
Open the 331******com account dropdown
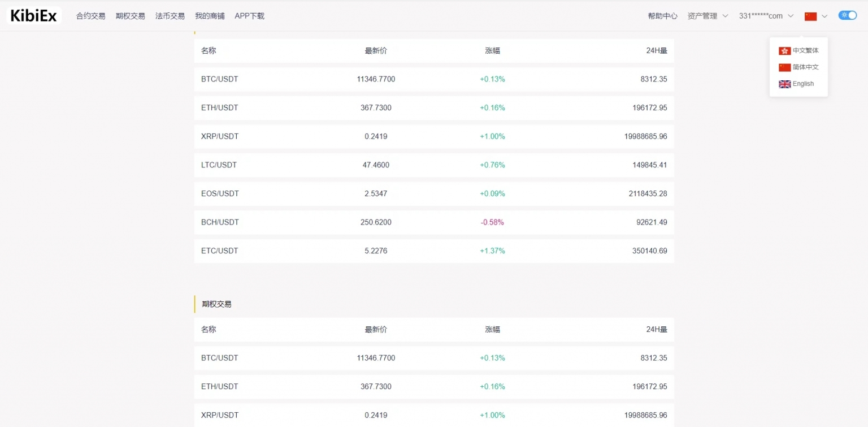pyautogui.click(x=766, y=16)
